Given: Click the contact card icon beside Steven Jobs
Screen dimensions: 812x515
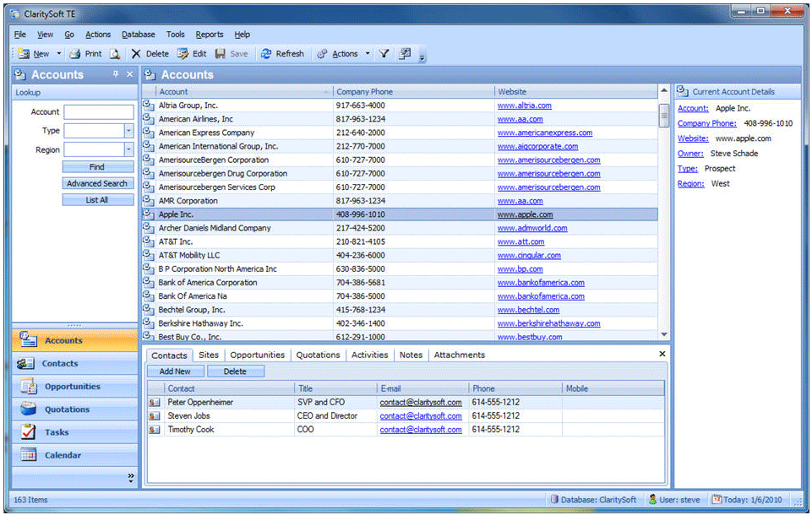Looking at the screenshot, I should (155, 416).
